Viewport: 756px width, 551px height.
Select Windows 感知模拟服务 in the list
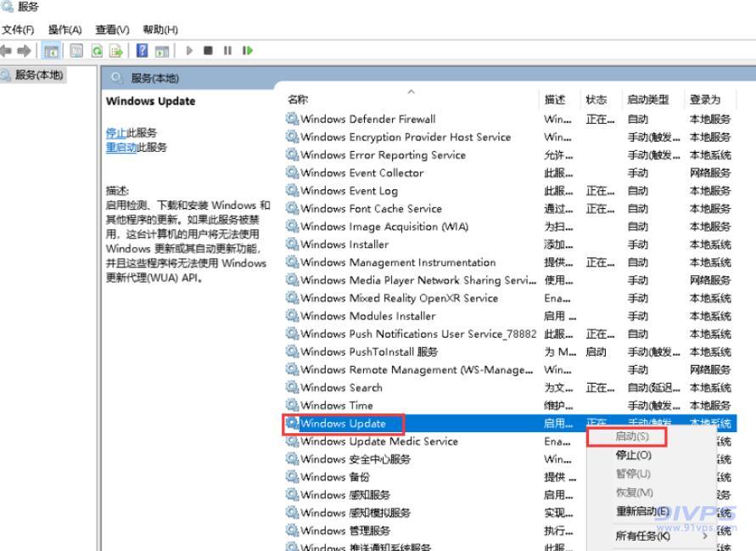click(356, 513)
